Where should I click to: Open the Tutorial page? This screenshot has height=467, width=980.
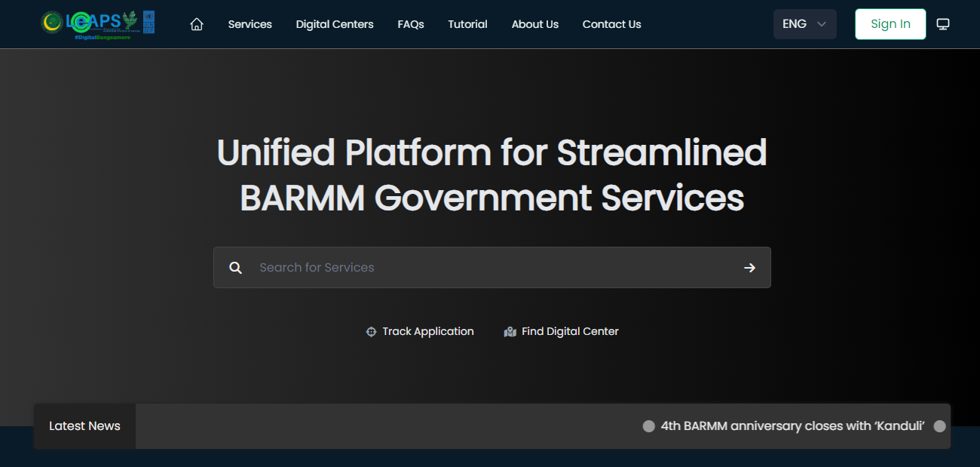pyautogui.click(x=467, y=24)
